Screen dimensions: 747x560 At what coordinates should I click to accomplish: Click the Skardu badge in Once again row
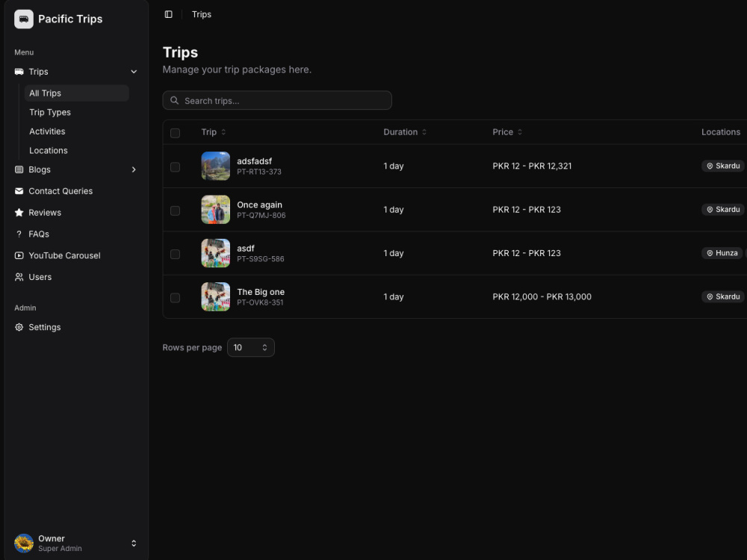[x=722, y=210]
